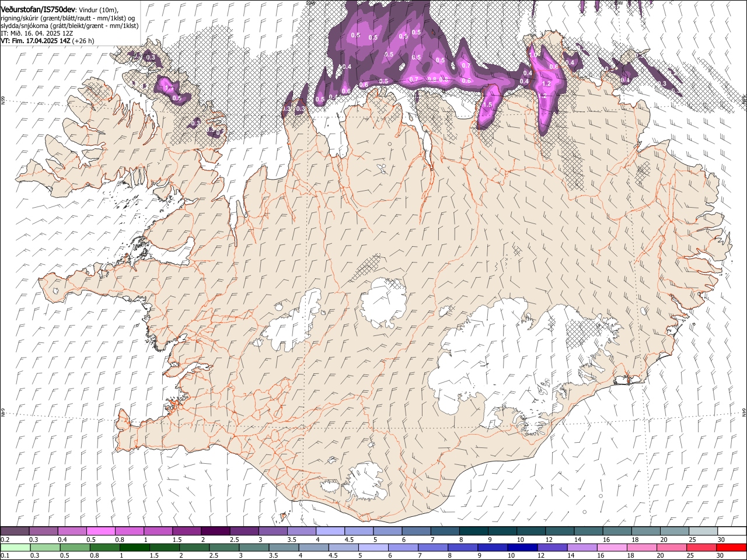Select the 'Vindur (10m),' label in header

tap(99, 10)
